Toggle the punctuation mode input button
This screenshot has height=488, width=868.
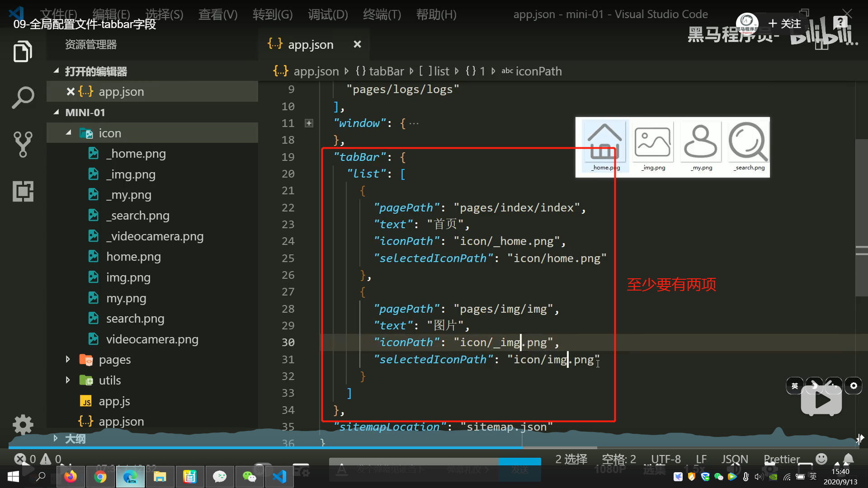(x=834, y=385)
